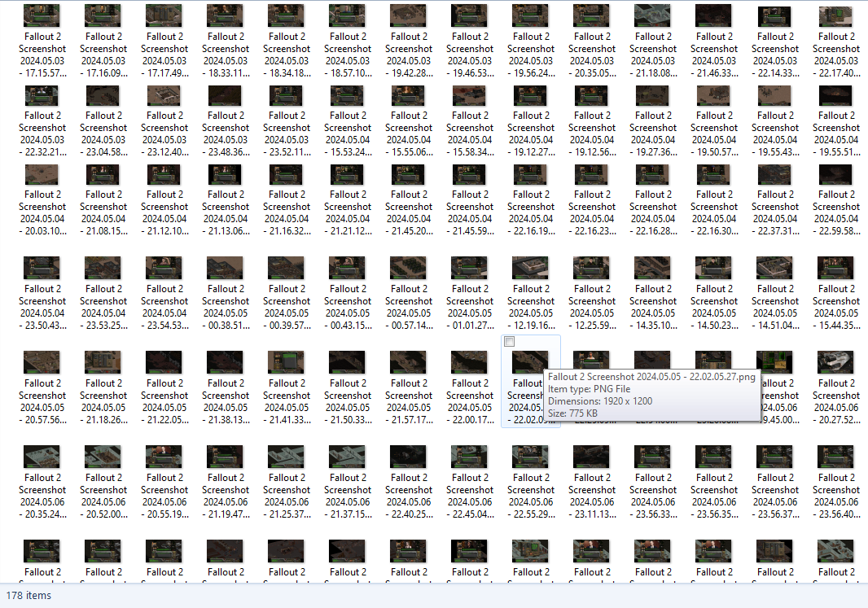Select thumbnail of screenshot 2024.05.03 - 21.18.08
Screen dimensions: 868x608
coord(653,15)
